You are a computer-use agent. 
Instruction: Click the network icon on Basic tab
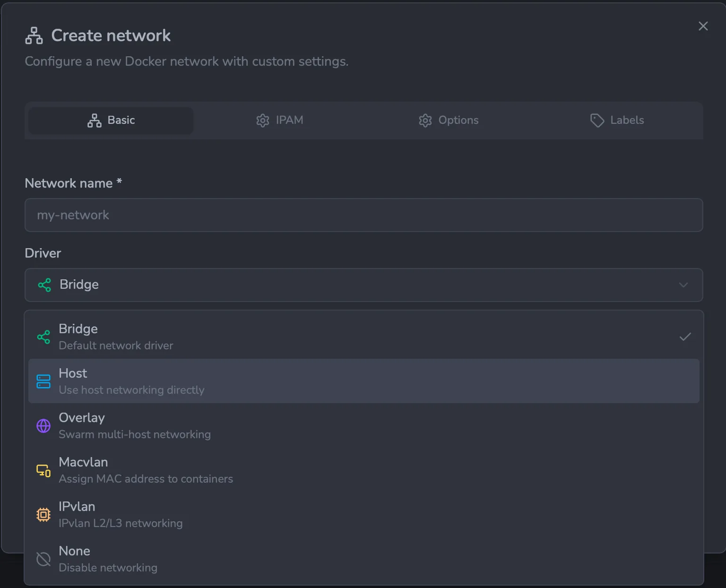click(95, 121)
